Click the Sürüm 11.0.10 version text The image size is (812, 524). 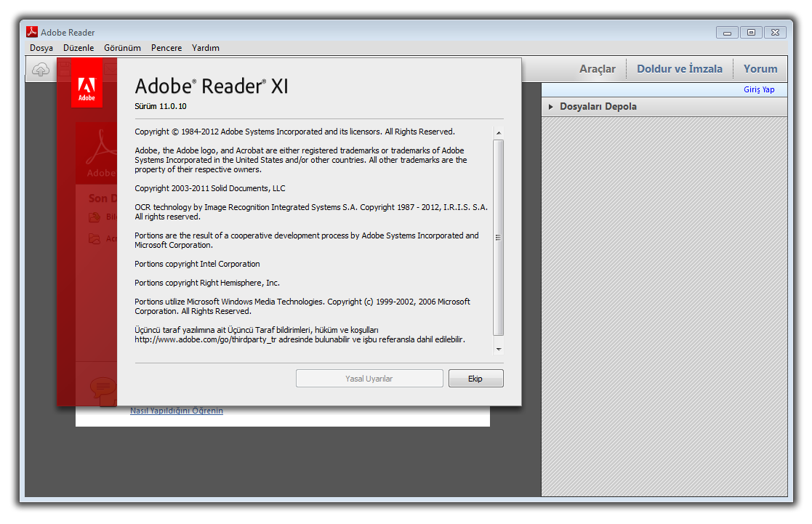pos(161,106)
